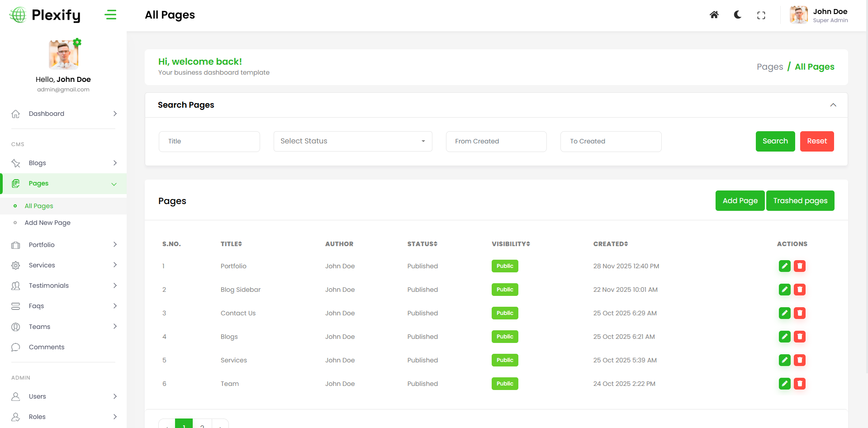Toggle sidebar with hamburger menu icon
The height and width of the screenshot is (428, 868).
coord(110,15)
